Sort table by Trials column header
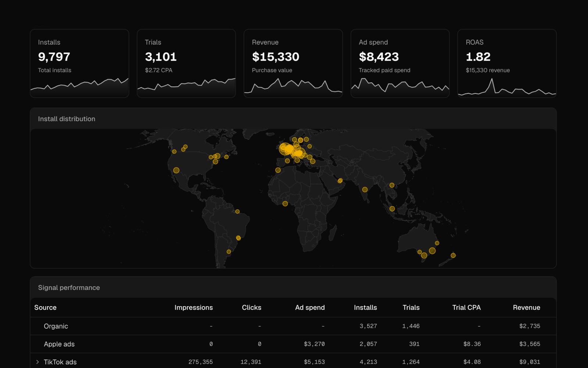 [411, 308]
